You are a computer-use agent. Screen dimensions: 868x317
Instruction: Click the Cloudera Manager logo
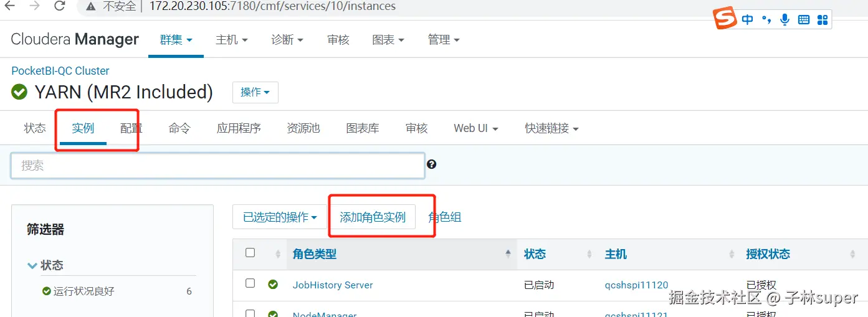75,39
